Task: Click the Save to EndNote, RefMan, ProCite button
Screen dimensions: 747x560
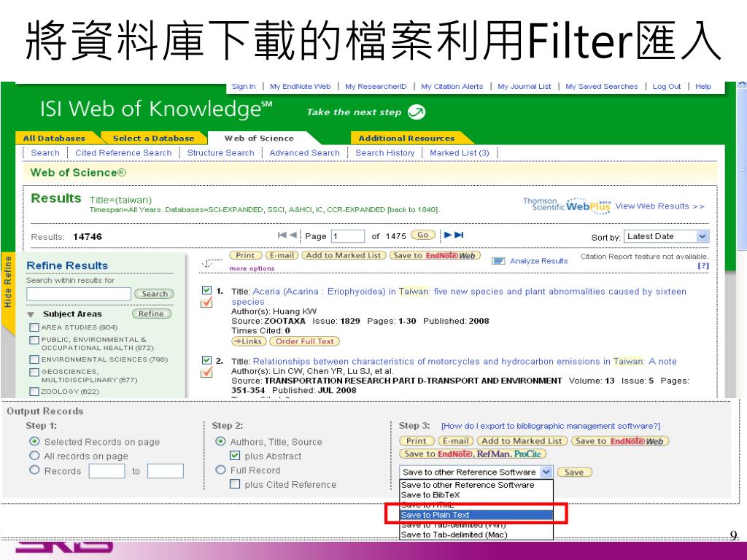Action: 473,454
